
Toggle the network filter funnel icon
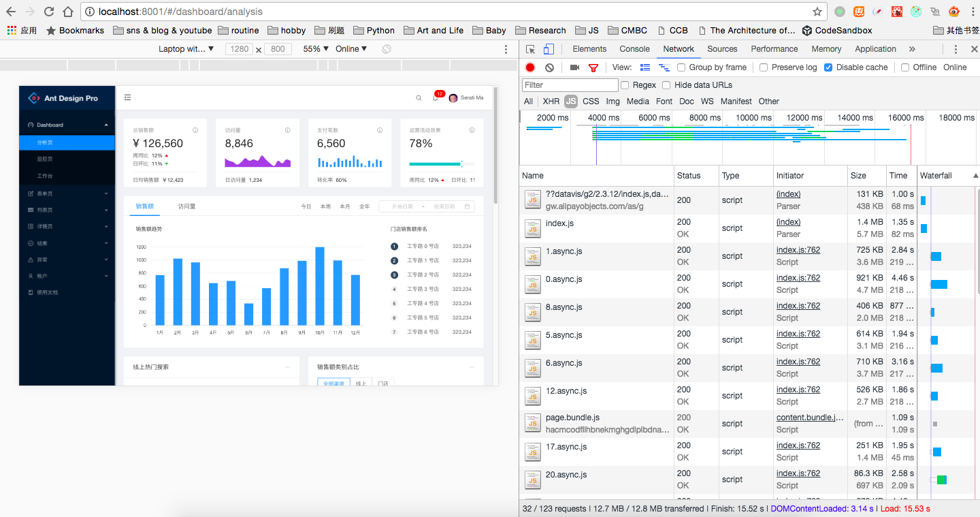point(593,67)
